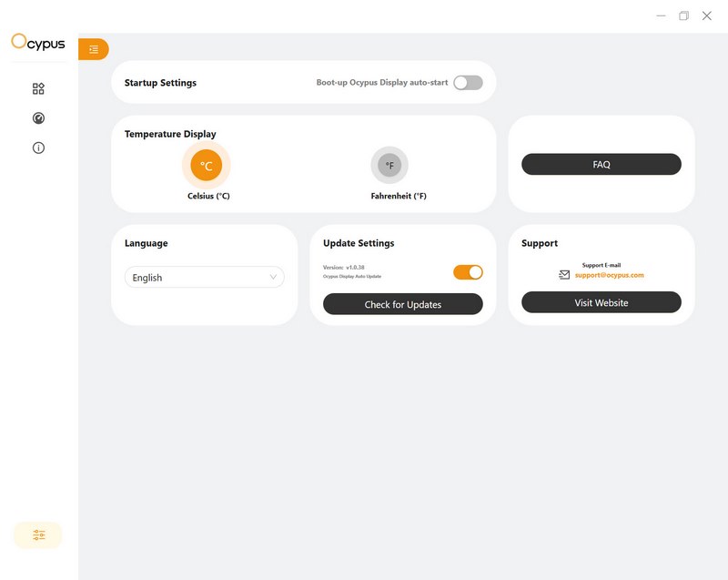
Task: Select Celsius temperature unit
Action: click(x=207, y=166)
